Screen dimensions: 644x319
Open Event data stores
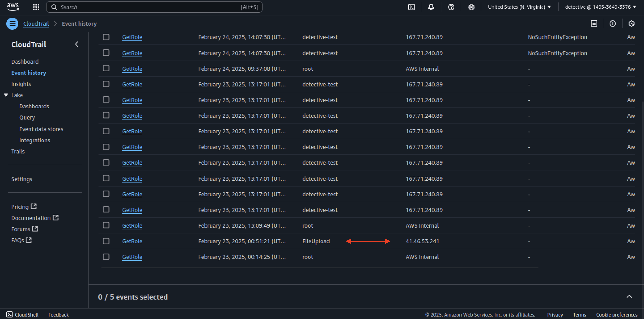pyautogui.click(x=41, y=129)
